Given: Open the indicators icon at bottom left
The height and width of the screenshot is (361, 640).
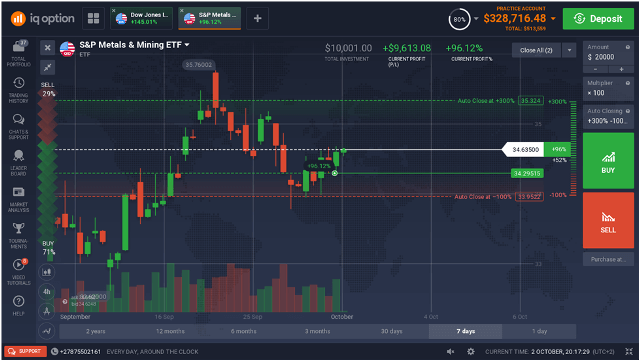Looking at the screenshot, I should coord(47,331).
